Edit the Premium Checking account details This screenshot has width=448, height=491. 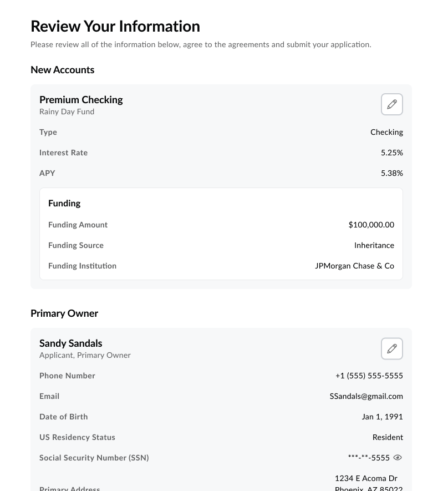[x=391, y=104]
